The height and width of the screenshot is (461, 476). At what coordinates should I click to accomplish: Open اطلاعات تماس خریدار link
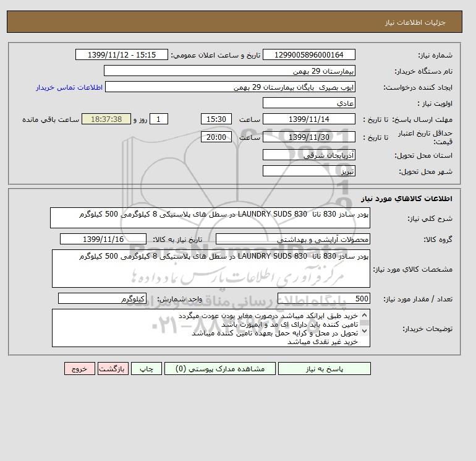(x=69, y=87)
